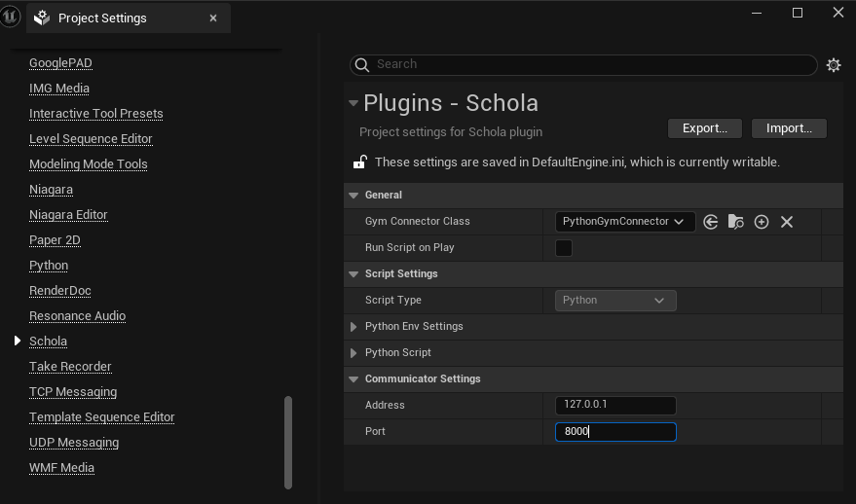The height and width of the screenshot is (504, 856).
Task: Open the PythonGymConnector class dropdown
Action: 625,222
